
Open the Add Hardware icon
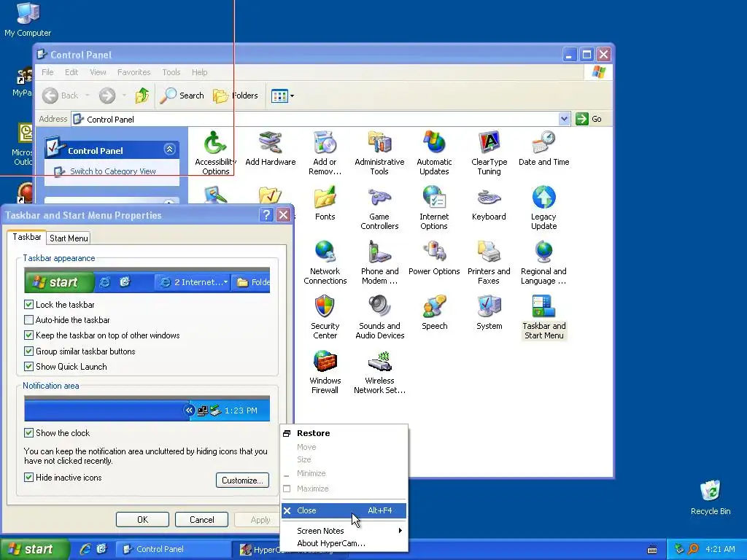(271, 149)
